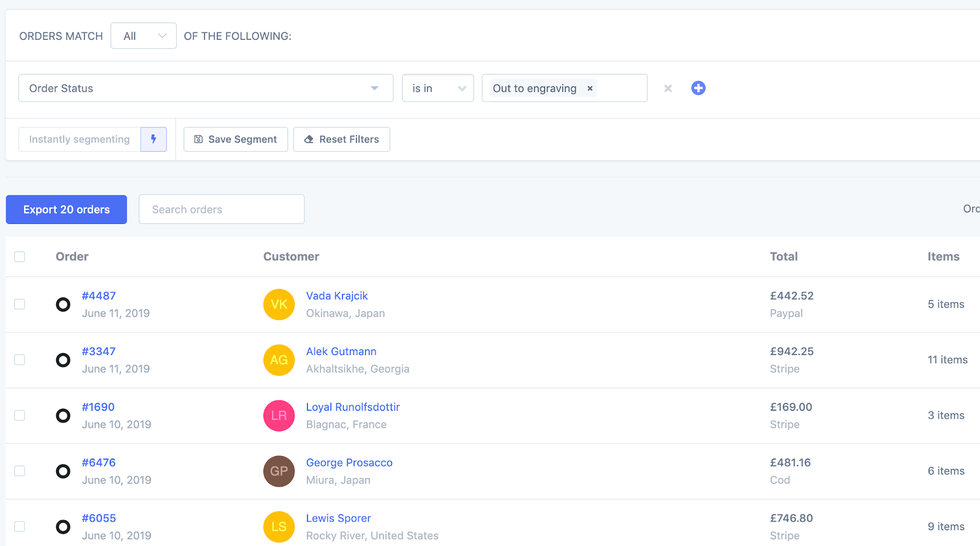This screenshot has height=546, width=980.
Task: Toggle the select all orders checkbox
Action: click(x=20, y=257)
